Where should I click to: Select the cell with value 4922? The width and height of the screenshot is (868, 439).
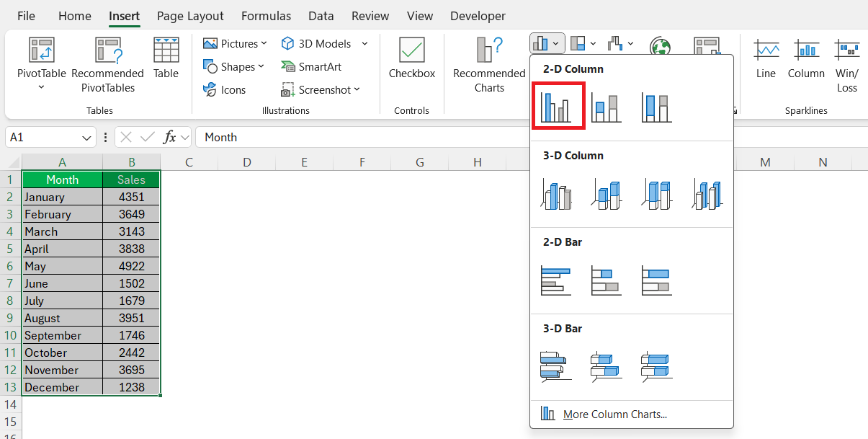click(132, 266)
